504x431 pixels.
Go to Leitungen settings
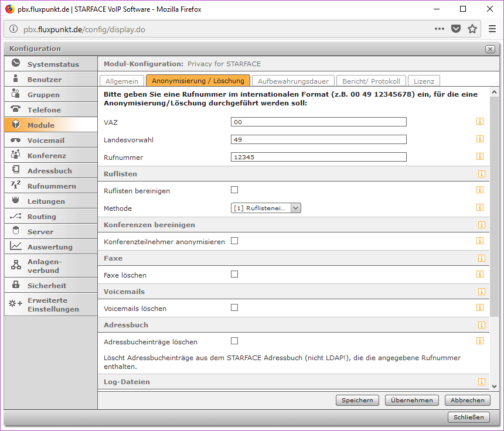pos(51,201)
